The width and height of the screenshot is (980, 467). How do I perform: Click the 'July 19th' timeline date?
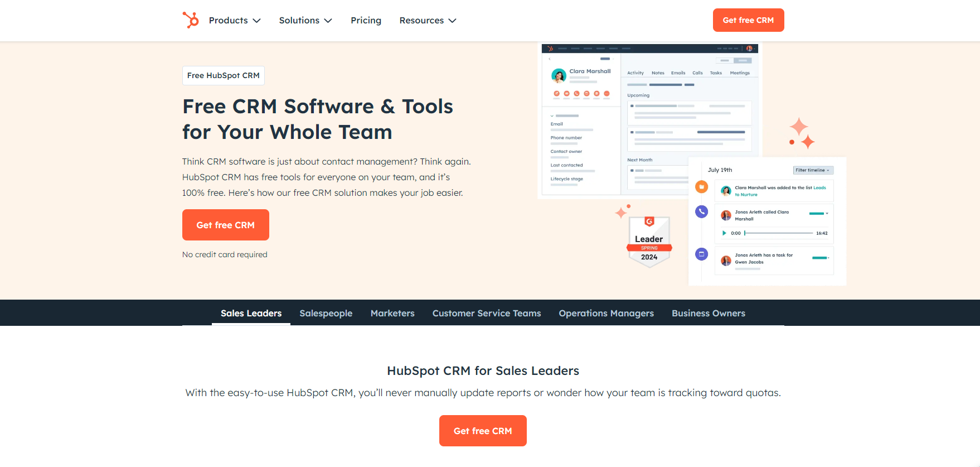(720, 170)
